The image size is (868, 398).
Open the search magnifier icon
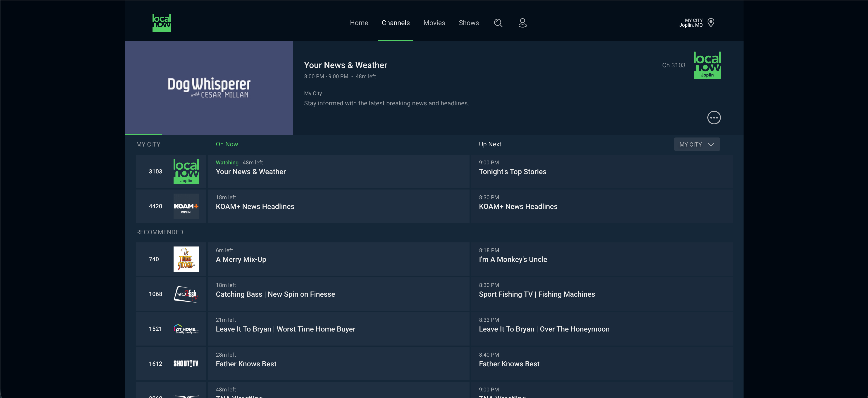(498, 23)
